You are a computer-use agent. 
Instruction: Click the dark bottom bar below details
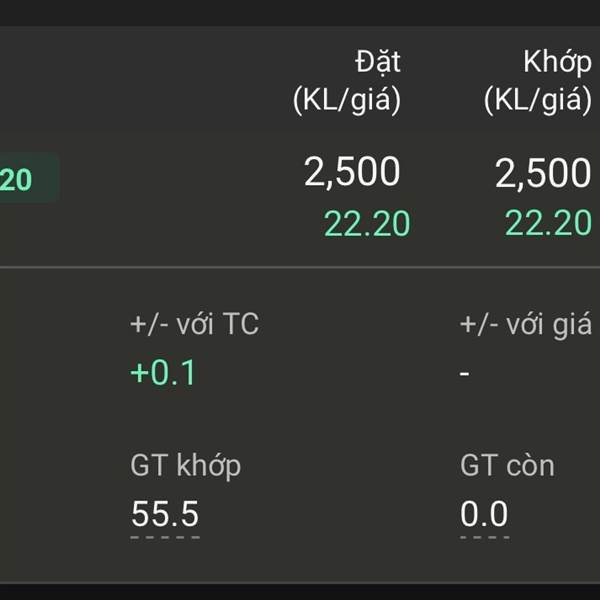[300, 592]
